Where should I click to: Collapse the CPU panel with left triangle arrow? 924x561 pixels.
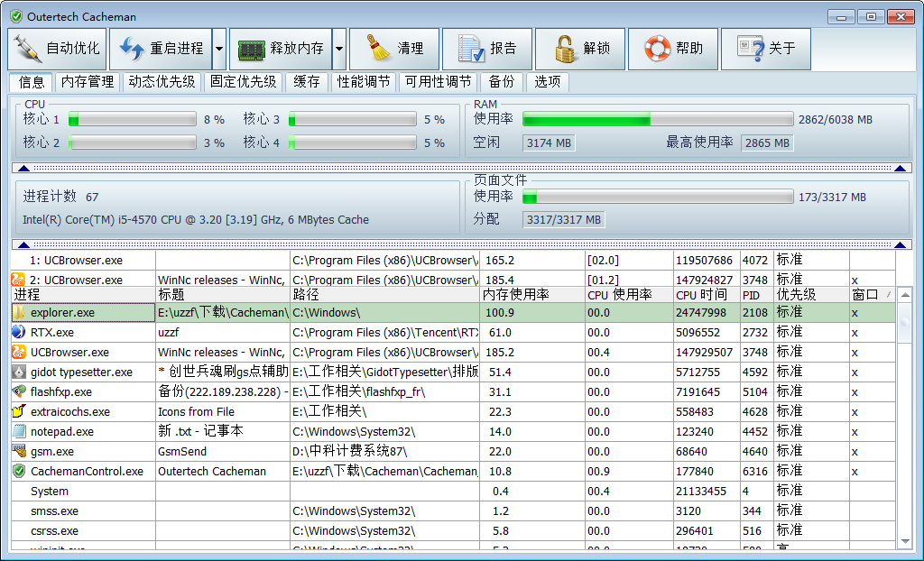click(23, 169)
